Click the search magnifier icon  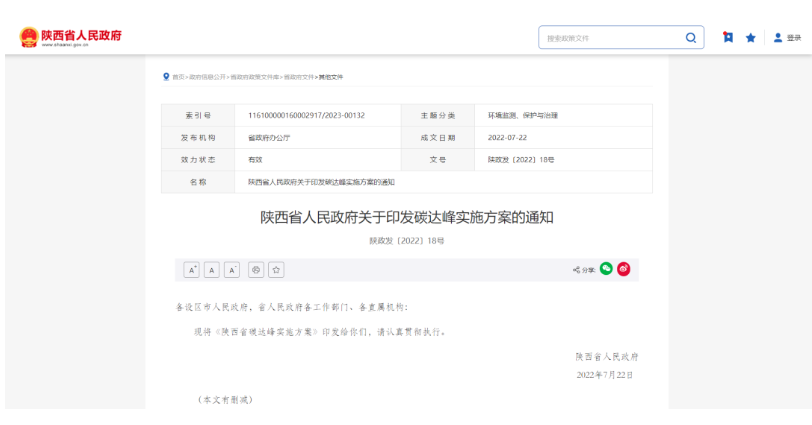click(690, 38)
